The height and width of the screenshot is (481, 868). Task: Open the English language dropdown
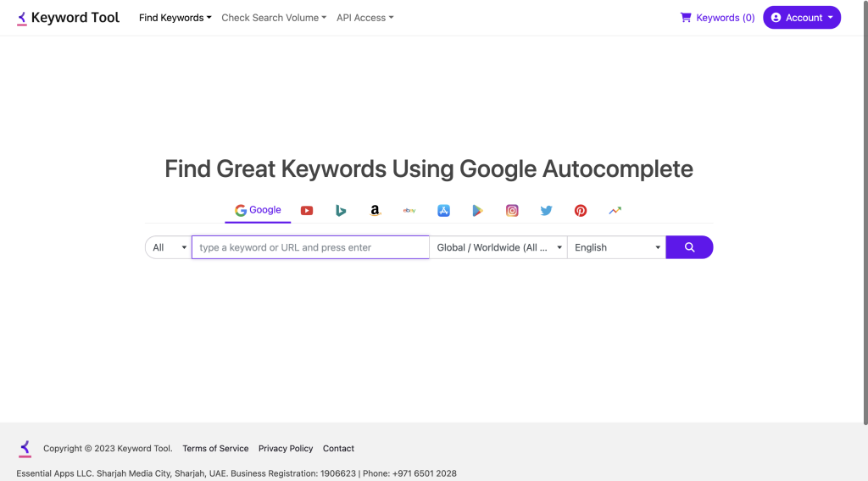click(x=616, y=247)
